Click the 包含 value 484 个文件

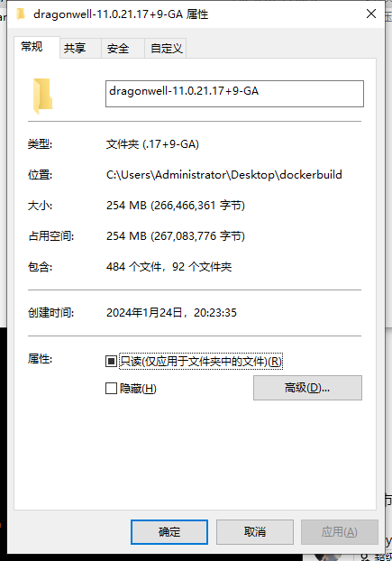pyautogui.click(x=133, y=267)
